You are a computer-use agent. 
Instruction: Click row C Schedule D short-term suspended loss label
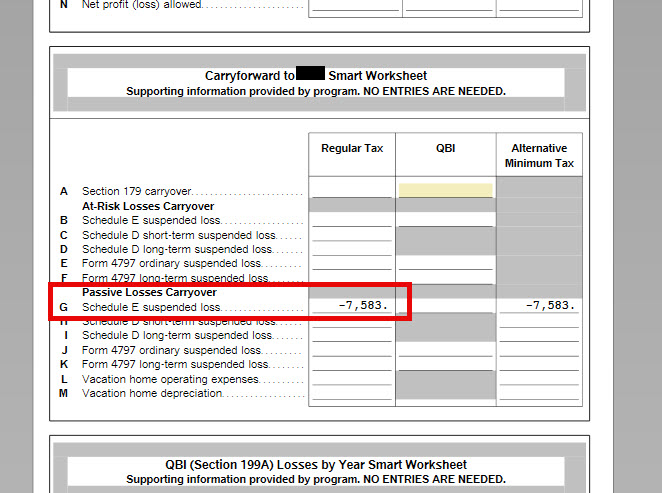[x=179, y=235]
